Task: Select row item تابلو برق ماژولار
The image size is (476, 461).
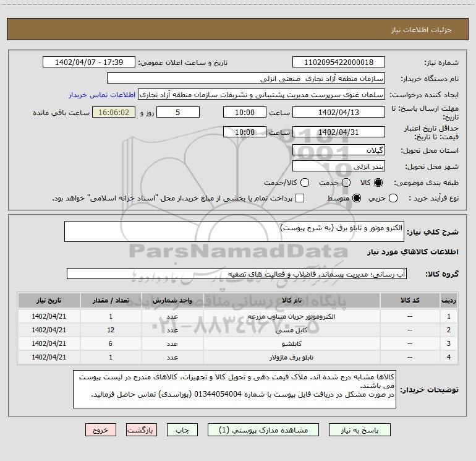Action: point(238,358)
